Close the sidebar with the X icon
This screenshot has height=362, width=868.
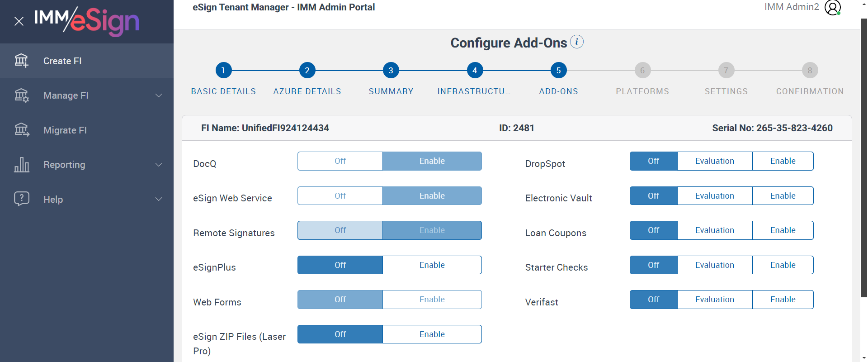pyautogui.click(x=19, y=21)
